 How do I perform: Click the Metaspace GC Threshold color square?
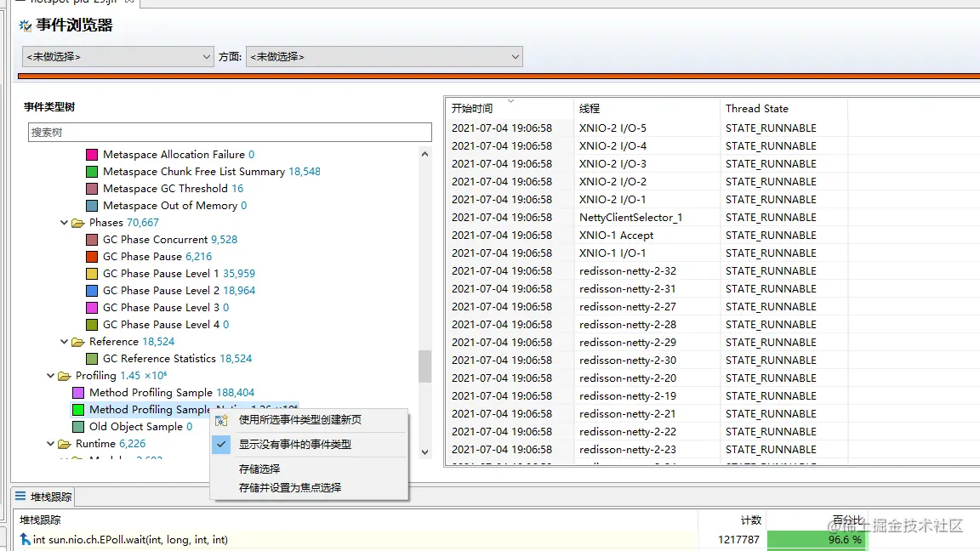tap(92, 188)
